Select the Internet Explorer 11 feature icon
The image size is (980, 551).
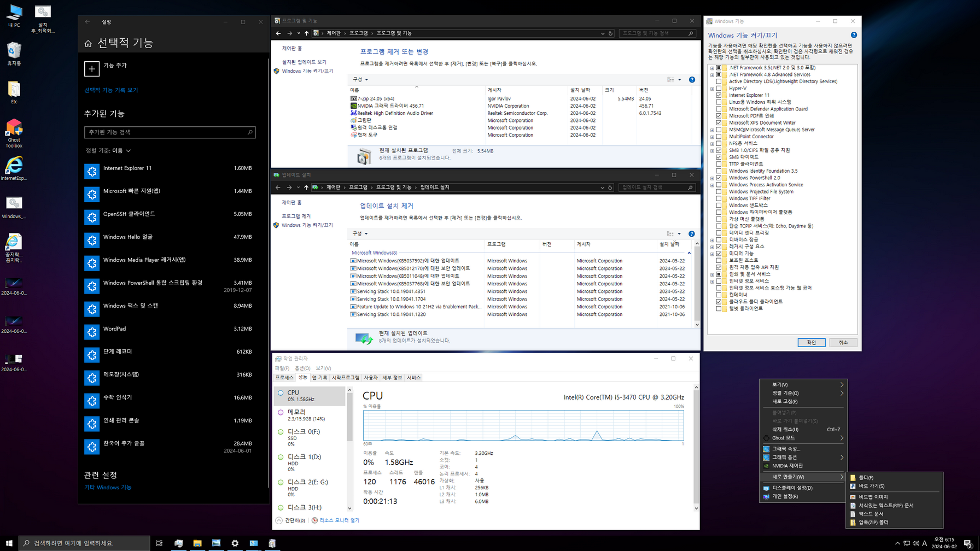tap(92, 171)
